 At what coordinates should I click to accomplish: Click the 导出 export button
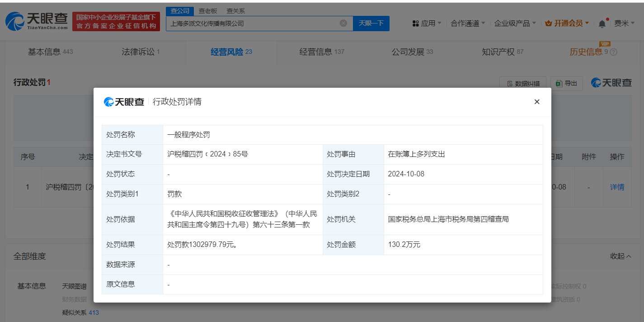coord(567,83)
